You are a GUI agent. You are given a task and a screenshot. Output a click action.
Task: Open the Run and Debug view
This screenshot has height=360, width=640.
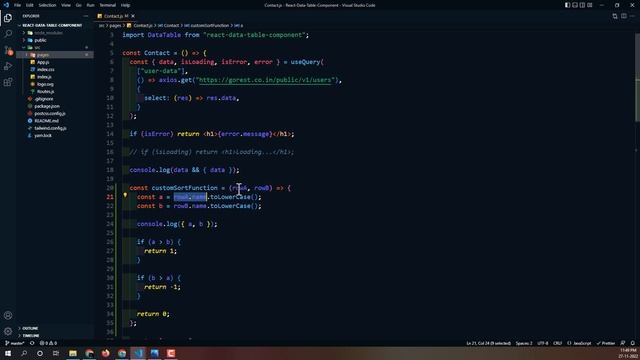[x=8, y=66]
